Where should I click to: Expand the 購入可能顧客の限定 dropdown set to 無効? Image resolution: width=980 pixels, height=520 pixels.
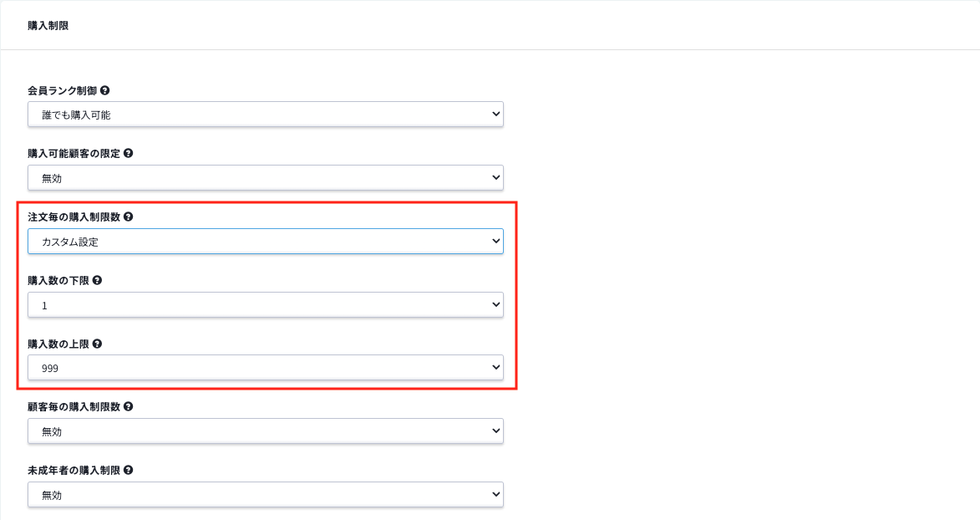[266, 178]
